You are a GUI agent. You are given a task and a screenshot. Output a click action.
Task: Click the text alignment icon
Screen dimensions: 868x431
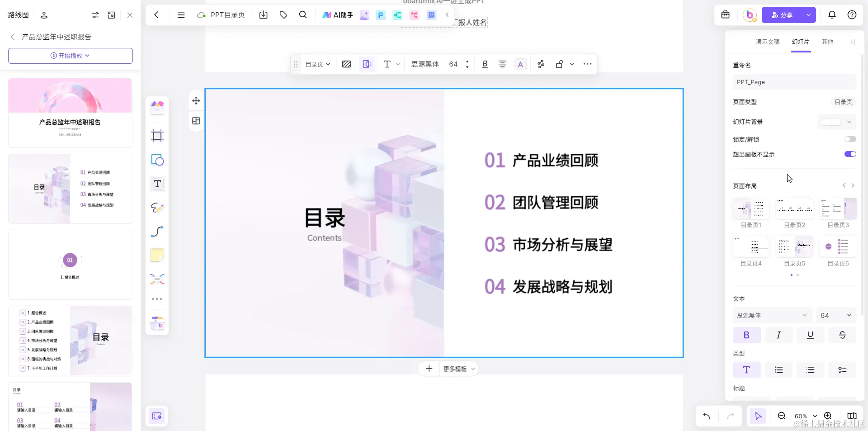pos(502,64)
